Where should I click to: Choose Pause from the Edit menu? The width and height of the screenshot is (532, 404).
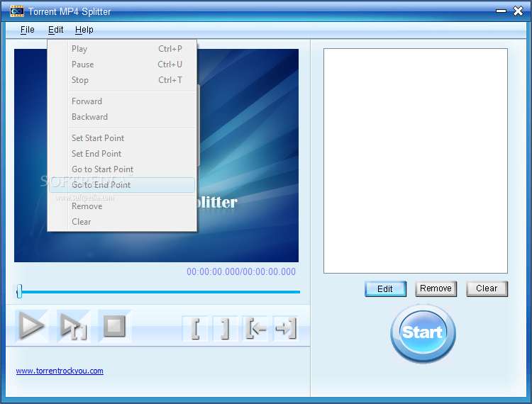(x=122, y=64)
